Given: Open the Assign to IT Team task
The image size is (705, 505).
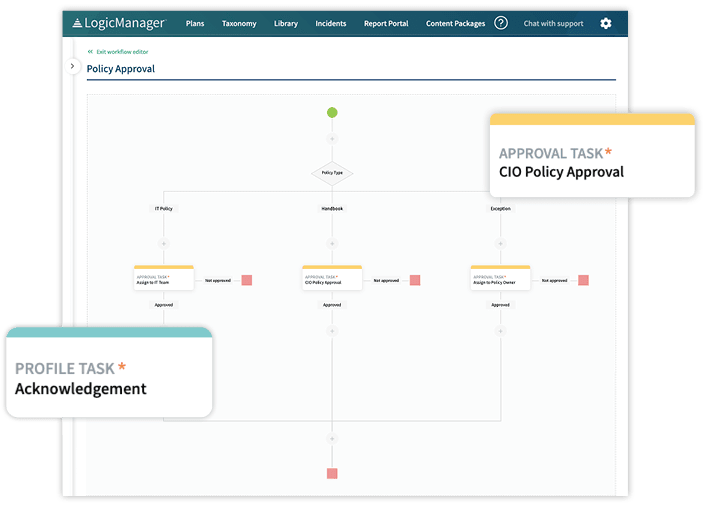Looking at the screenshot, I should pos(164,278).
